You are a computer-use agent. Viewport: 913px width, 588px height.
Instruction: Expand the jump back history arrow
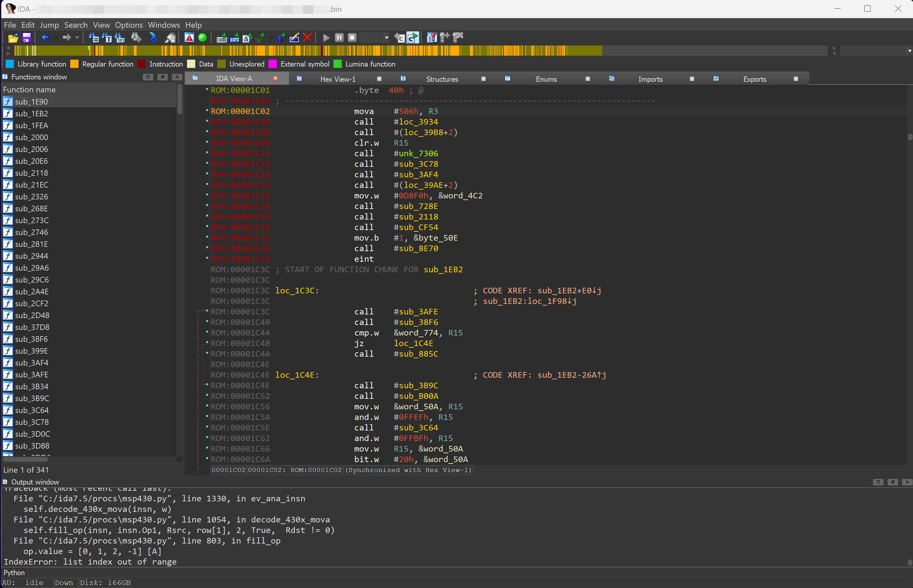(x=56, y=38)
